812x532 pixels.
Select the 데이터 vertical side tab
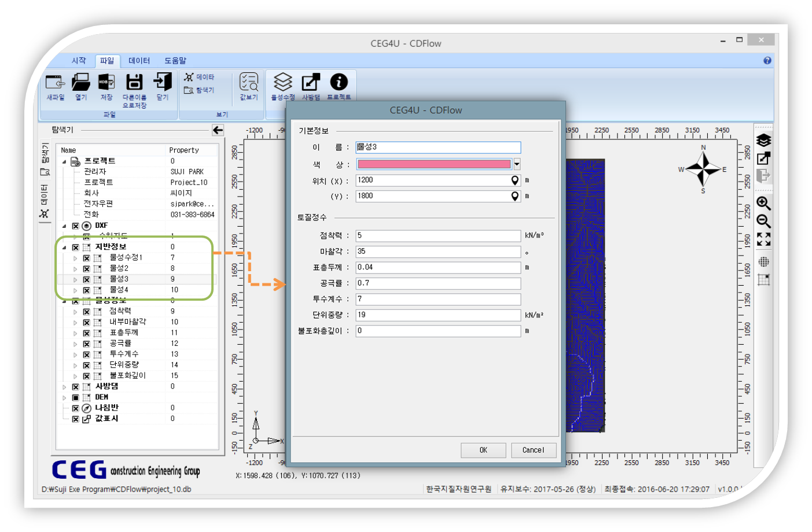[x=45, y=201]
